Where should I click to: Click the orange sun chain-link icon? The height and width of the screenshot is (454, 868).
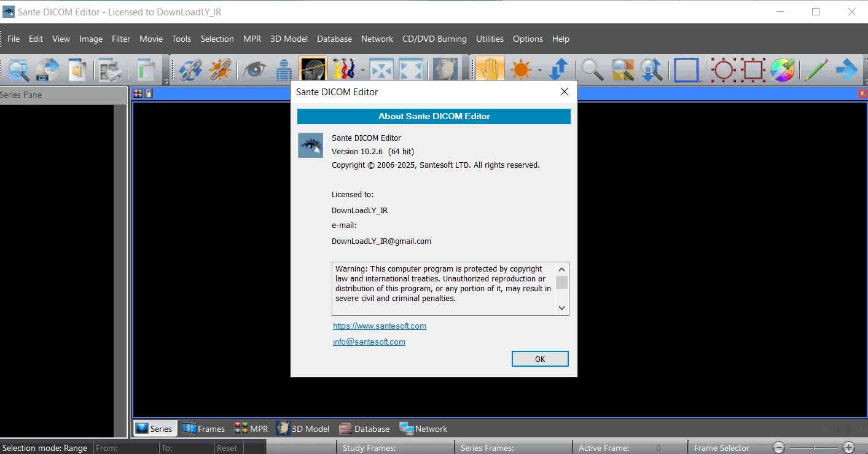pyautogui.click(x=220, y=69)
